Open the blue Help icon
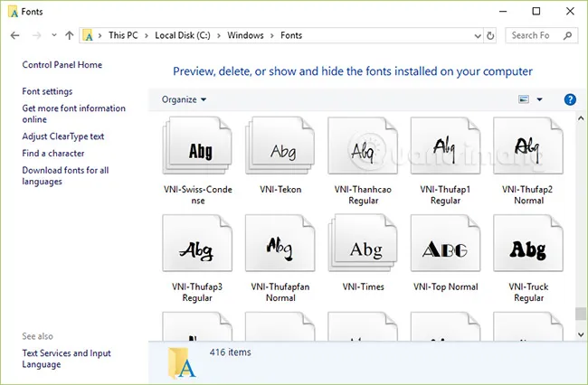 (570, 99)
